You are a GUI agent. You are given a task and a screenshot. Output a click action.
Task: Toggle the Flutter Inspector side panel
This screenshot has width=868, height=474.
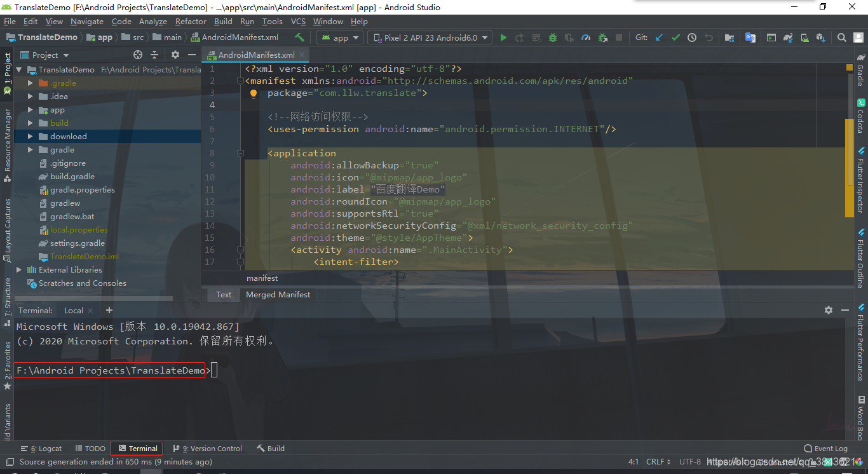coord(861,180)
